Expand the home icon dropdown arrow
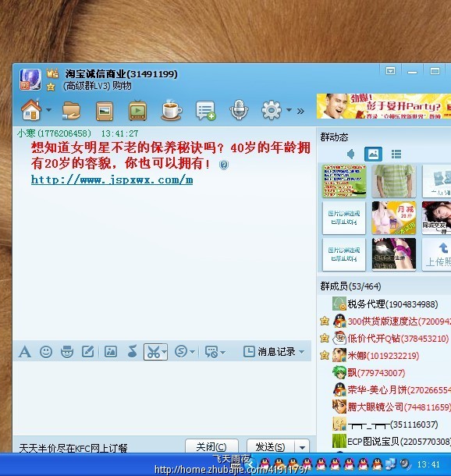Viewport: 451px width, 476px height. tap(48, 110)
